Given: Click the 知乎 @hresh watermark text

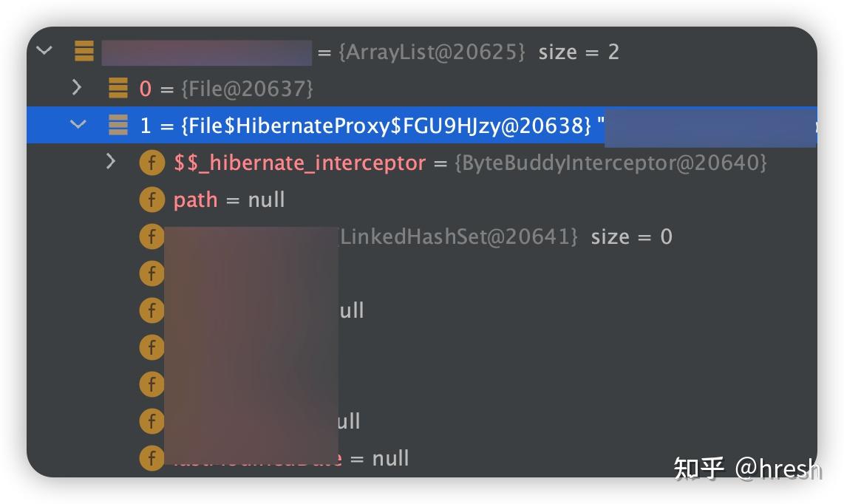Looking at the screenshot, I should 747,468.
